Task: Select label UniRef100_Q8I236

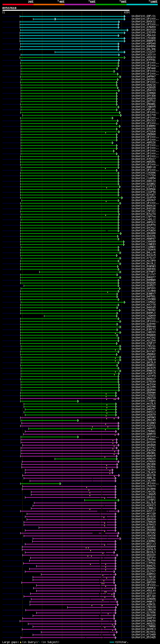Action: click(x=143, y=475)
